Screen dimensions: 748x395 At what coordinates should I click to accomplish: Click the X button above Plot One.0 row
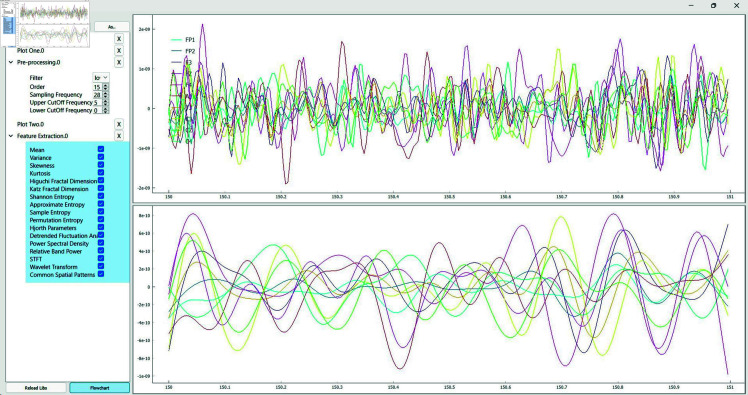point(119,39)
